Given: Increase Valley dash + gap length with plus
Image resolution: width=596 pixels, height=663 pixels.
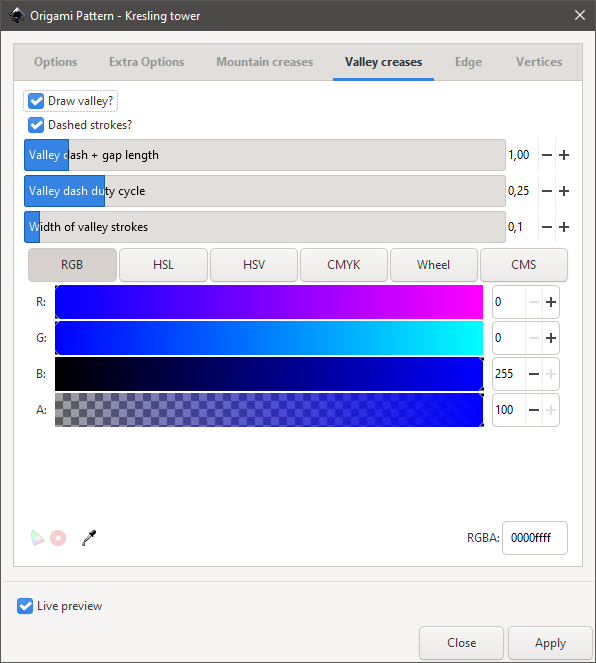Looking at the screenshot, I should [x=563, y=155].
